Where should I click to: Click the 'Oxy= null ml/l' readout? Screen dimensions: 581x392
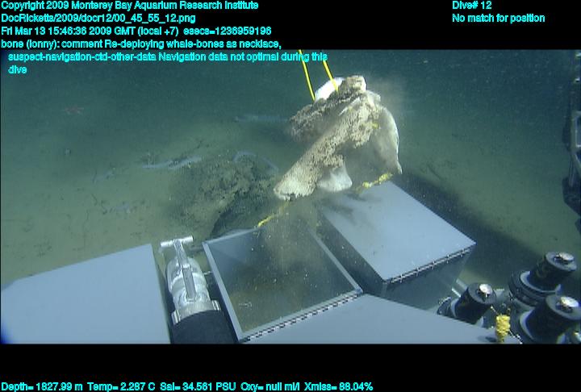(270, 386)
